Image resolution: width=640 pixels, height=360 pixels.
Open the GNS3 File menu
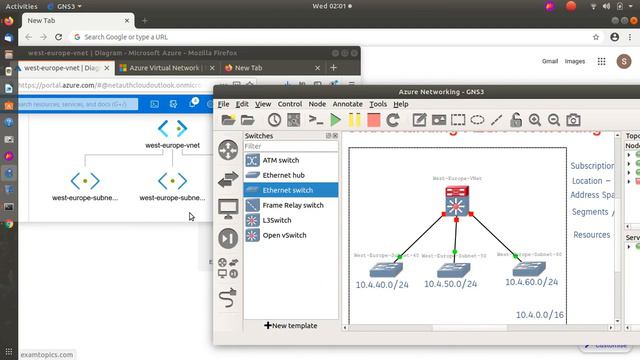(224, 104)
